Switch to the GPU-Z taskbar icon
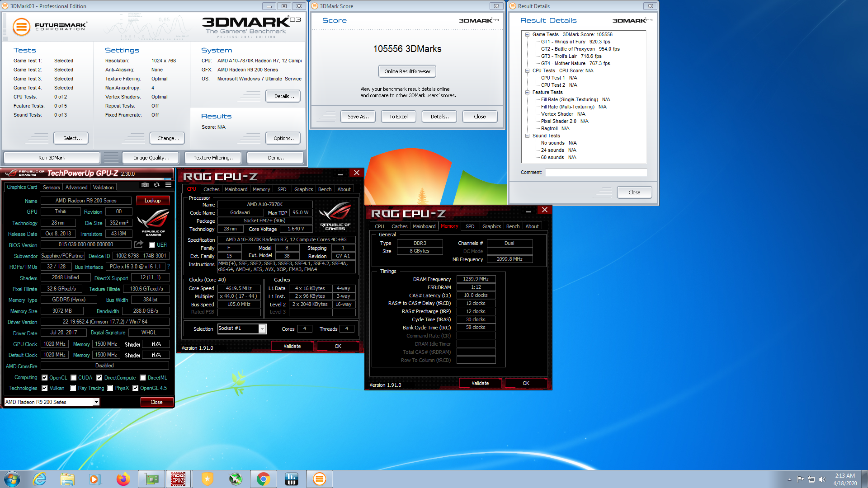The height and width of the screenshot is (488, 868). tap(151, 479)
